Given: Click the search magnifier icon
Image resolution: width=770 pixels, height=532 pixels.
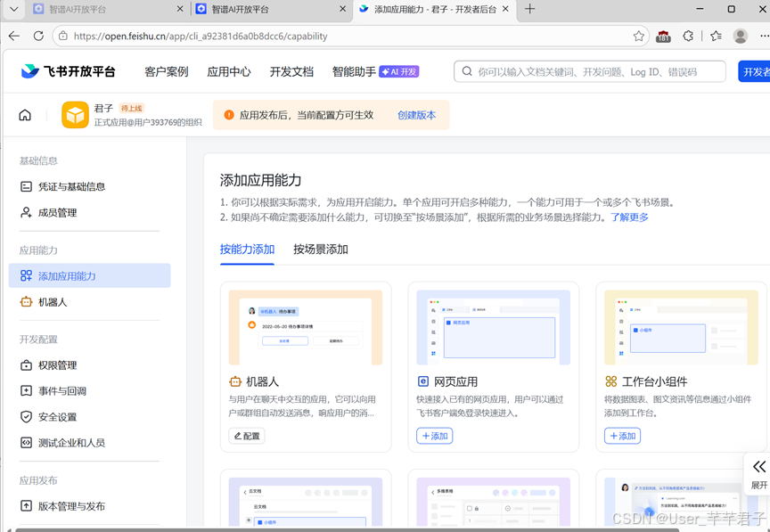Looking at the screenshot, I should click(467, 71).
